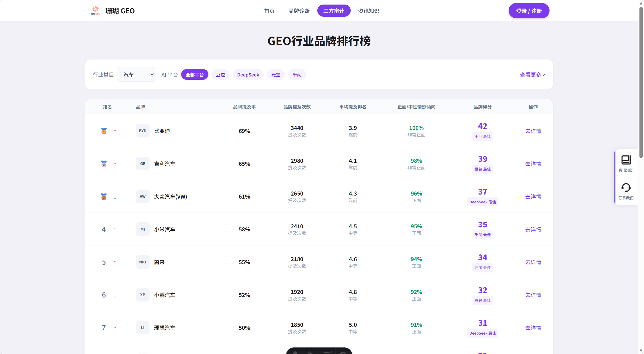Open the 品牌诊断 nav item
644x354 pixels.
299,11
